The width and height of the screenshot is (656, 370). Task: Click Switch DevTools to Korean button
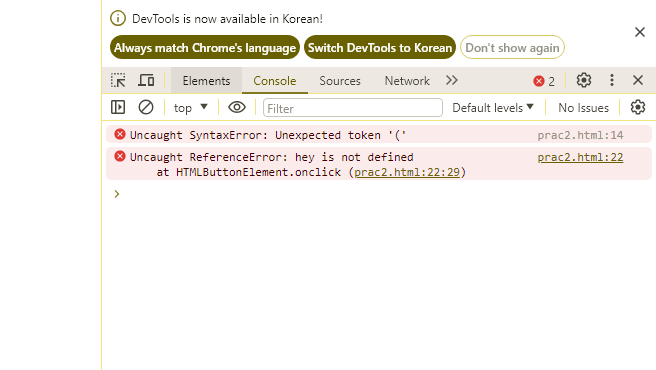tap(380, 47)
